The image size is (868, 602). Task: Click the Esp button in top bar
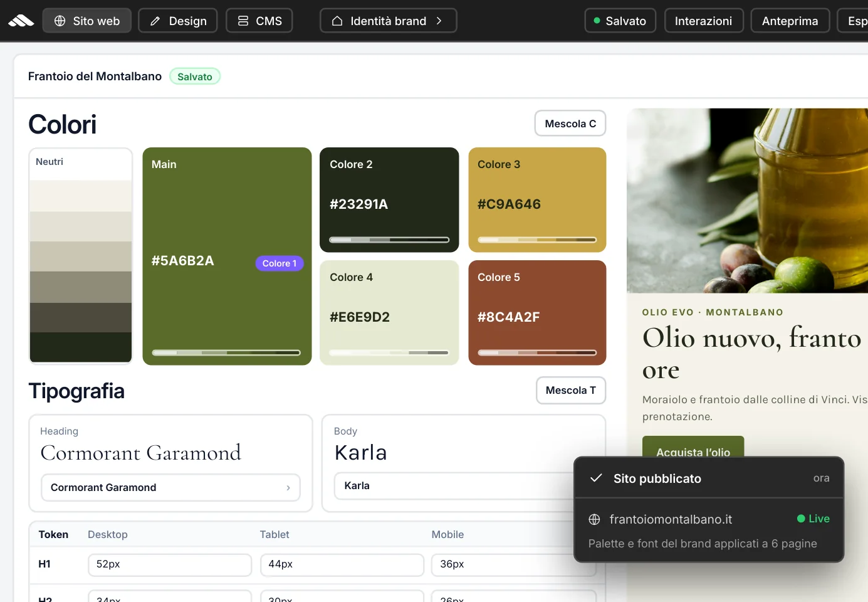[x=854, y=21]
